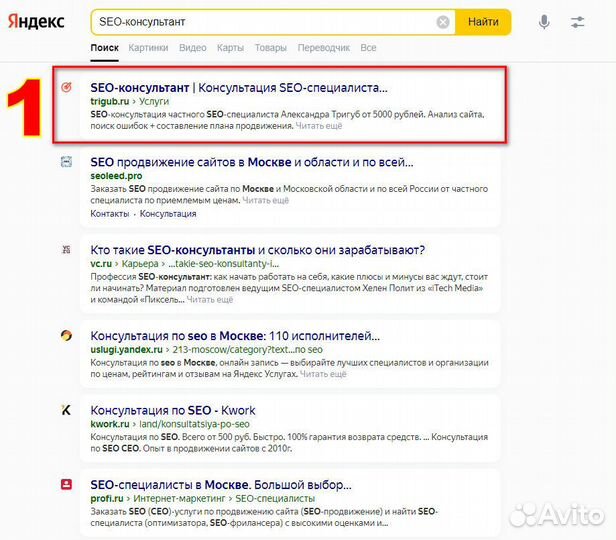Click the ...takie-seo-konsultanty-i... path link
The image size is (616, 540).
224,264
